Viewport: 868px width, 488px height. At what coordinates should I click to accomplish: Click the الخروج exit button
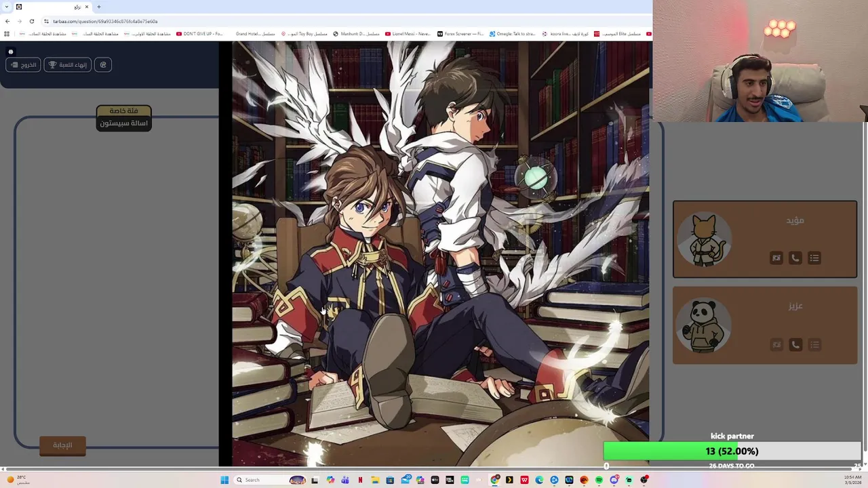coord(23,64)
